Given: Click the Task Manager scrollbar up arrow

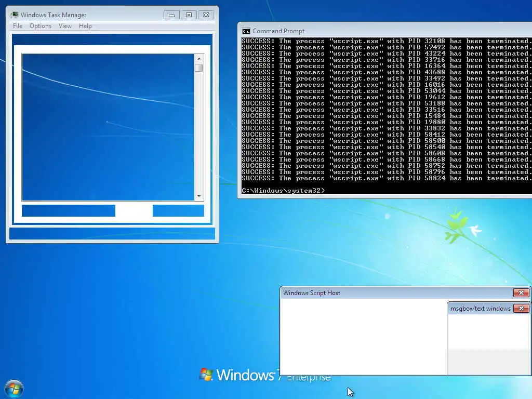Looking at the screenshot, I should click(199, 59).
